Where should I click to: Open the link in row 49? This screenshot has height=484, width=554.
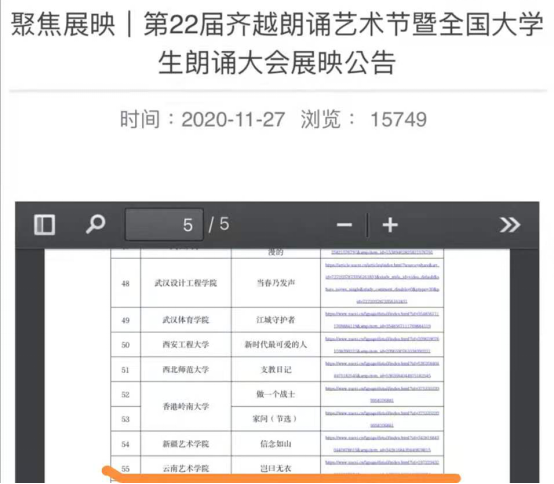[x=382, y=320]
